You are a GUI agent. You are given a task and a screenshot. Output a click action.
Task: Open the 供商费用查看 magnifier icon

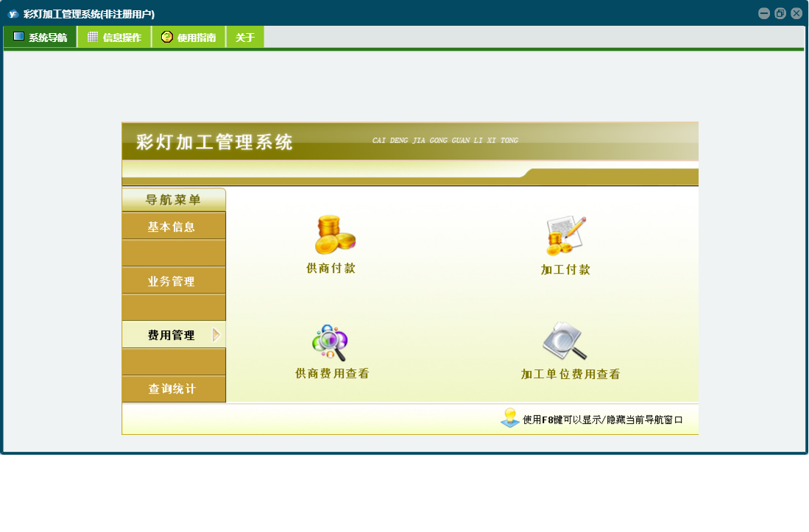click(331, 342)
